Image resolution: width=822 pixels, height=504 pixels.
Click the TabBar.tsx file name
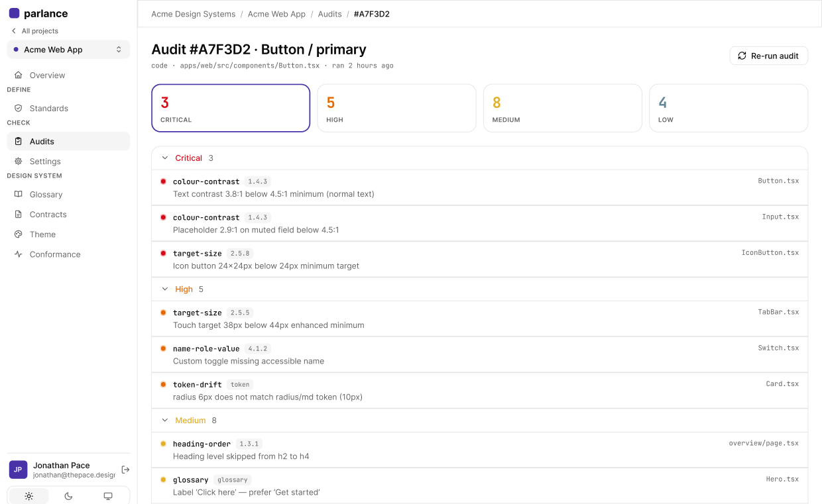778,313
